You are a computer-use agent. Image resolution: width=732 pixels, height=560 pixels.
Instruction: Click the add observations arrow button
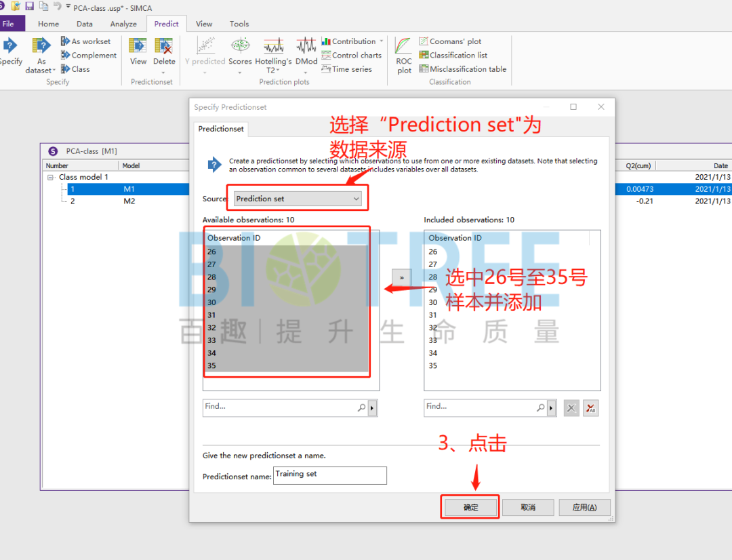[x=401, y=277]
